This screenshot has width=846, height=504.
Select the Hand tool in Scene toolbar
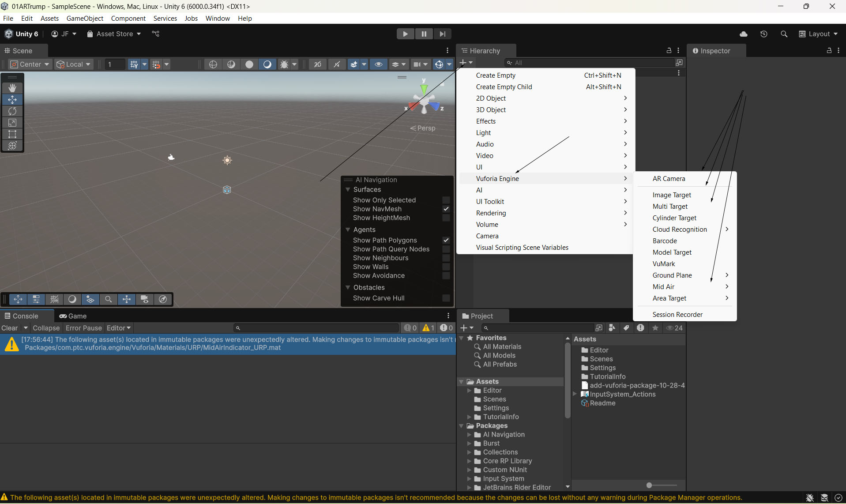pos(12,88)
